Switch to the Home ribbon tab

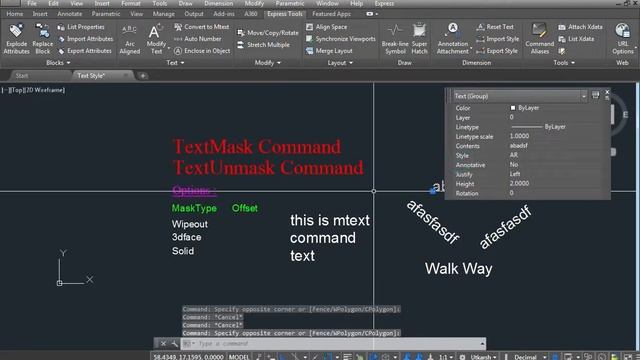point(15,14)
